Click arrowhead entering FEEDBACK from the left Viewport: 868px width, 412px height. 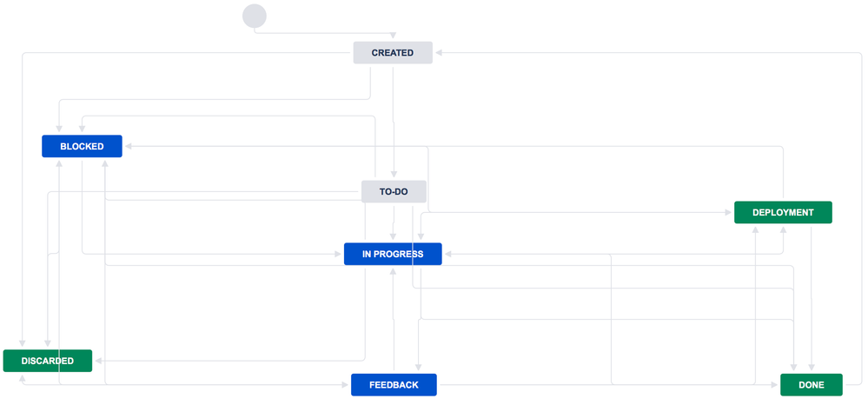click(x=346, y=385)
